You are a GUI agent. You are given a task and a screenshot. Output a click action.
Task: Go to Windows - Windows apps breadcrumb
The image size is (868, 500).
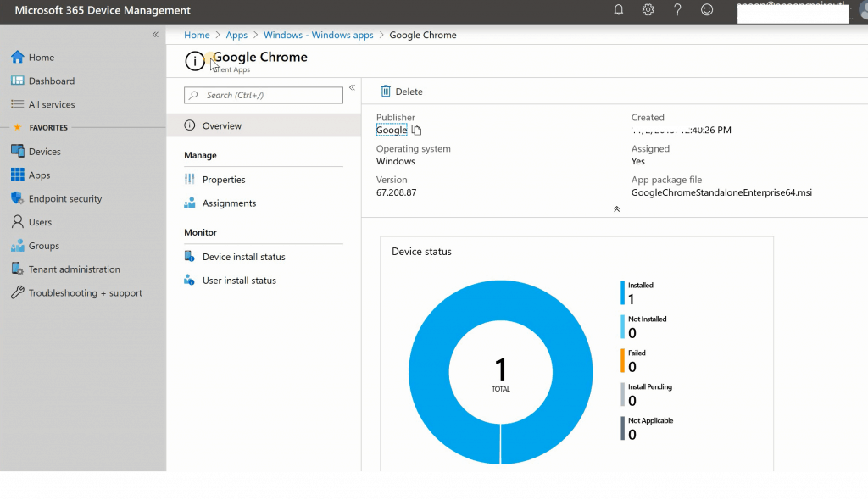319,35
